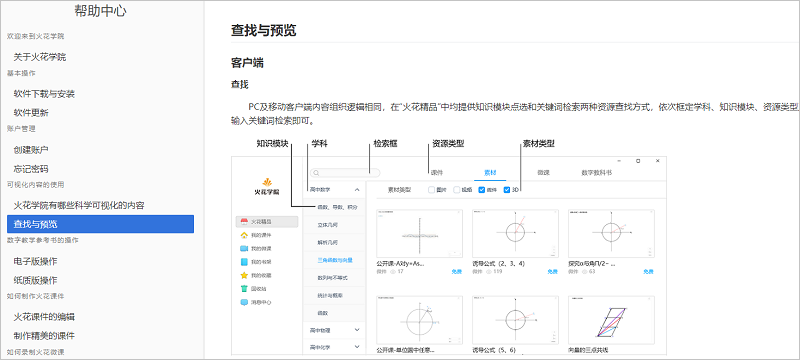This screenshot has height=360, width=800.
Task: Open 软件下载与安装 help link
Action: tap(44, 94)
